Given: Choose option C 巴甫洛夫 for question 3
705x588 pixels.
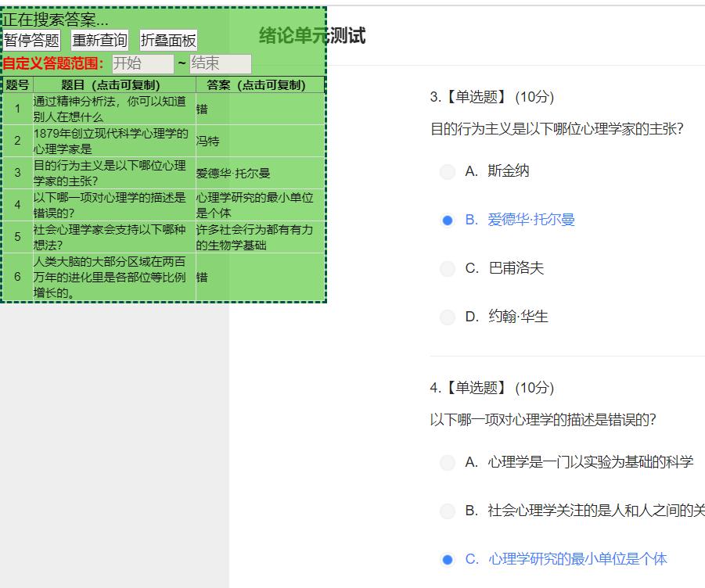Looking at the screenshot, I should point(448,269).
